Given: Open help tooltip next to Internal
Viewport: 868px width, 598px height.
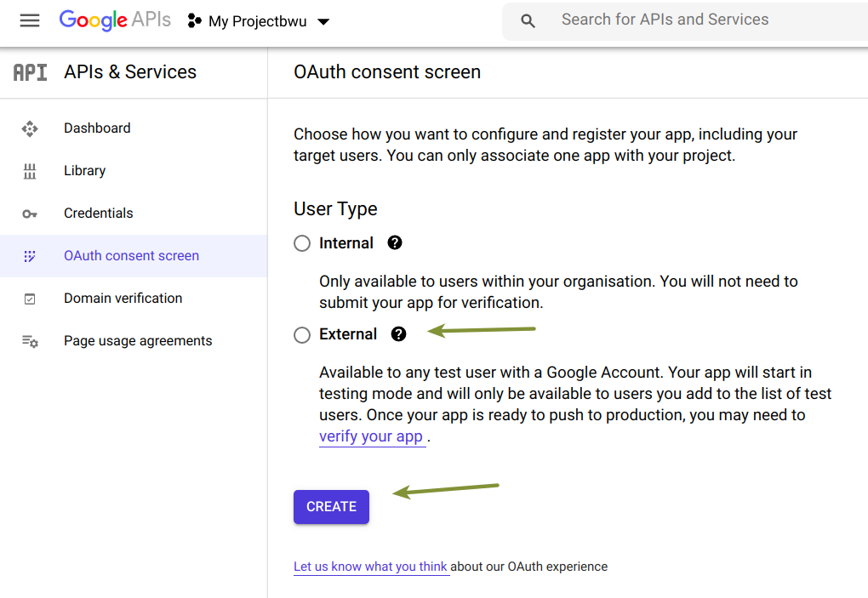Looking at the screenshot, I should pos(395,243).
